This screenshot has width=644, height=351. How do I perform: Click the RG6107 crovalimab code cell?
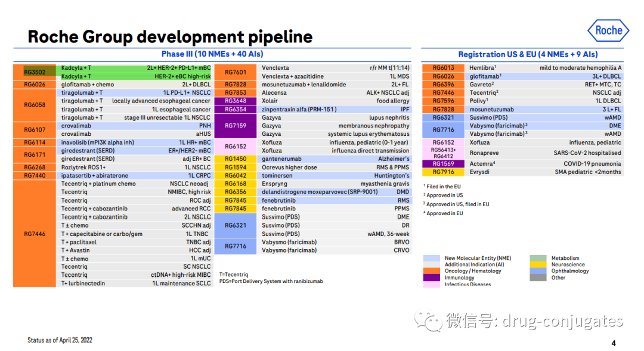[x=35, y=130]
